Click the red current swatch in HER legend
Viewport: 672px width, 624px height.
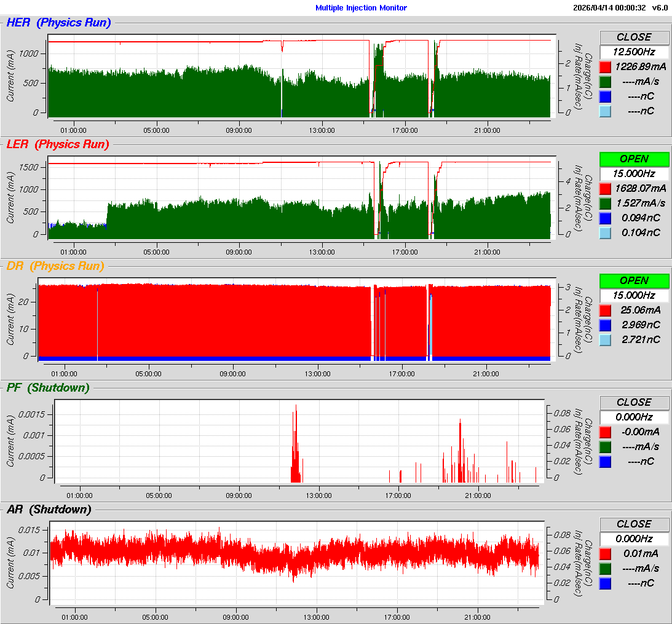click(x=605, y=66)
